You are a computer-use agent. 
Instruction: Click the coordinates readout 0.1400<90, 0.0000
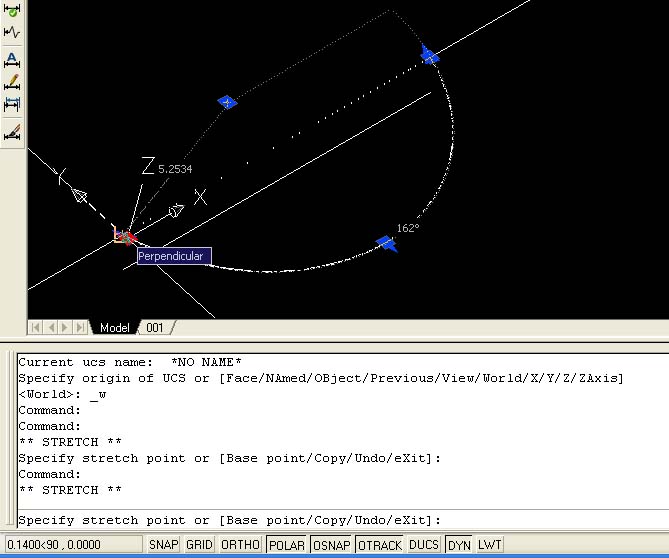pyautogui.click(x=73, y=545)
